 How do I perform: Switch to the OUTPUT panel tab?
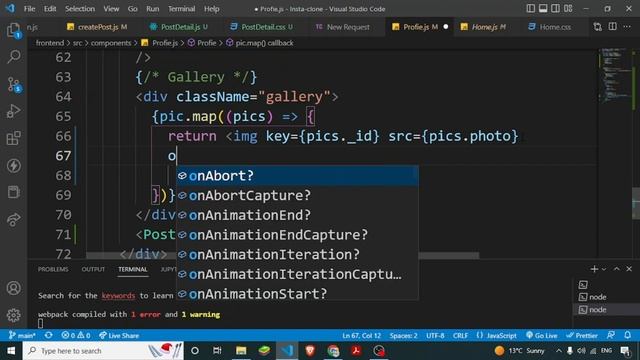click(93, 269)
